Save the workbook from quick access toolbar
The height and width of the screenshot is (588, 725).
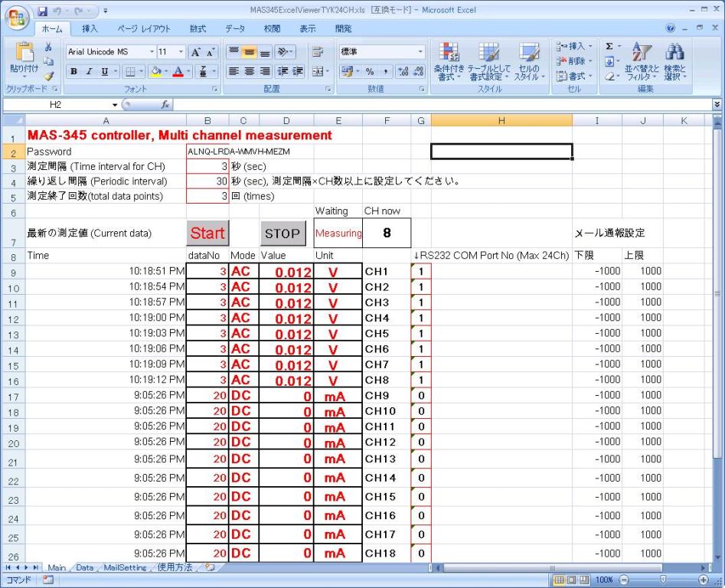tap(43, 11)
